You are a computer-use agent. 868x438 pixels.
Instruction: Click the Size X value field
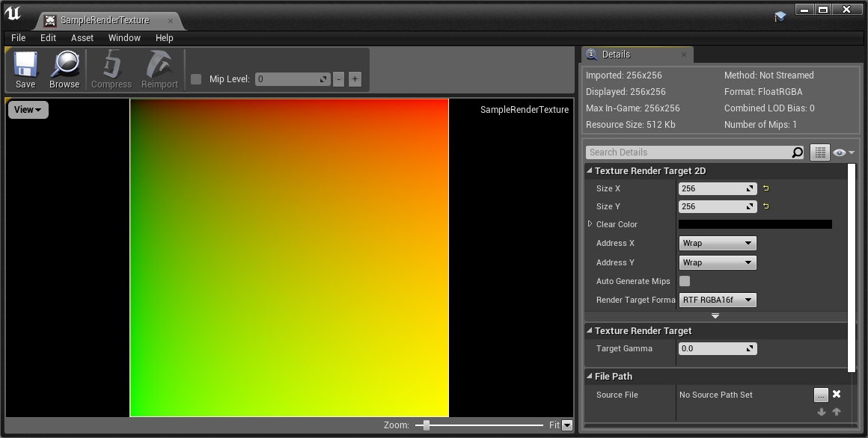tap(718, 188)
